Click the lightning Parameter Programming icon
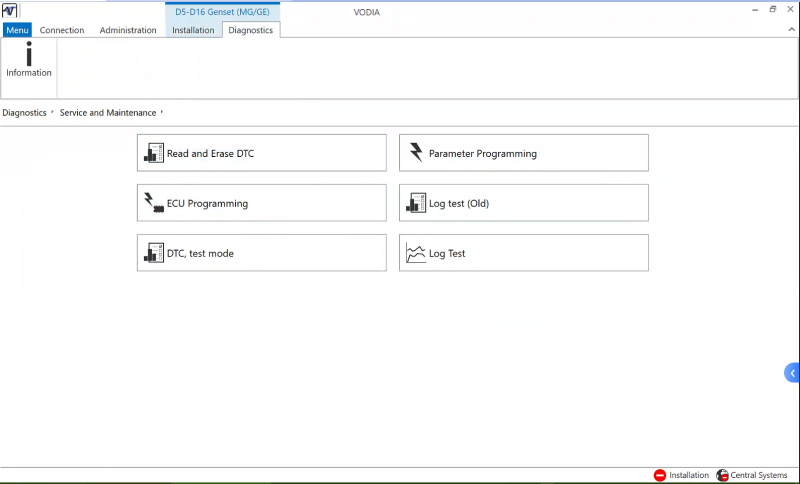 pos(416,153)
